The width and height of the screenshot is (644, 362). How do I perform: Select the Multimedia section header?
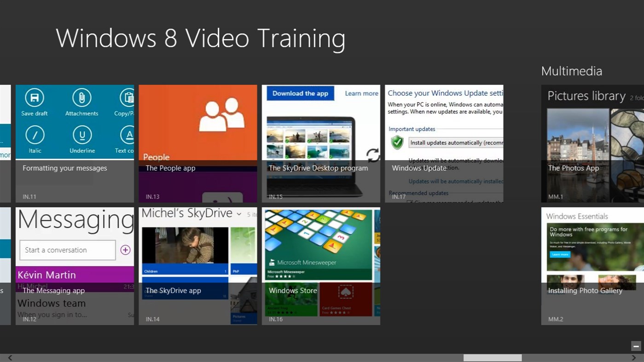click(571, 71)
